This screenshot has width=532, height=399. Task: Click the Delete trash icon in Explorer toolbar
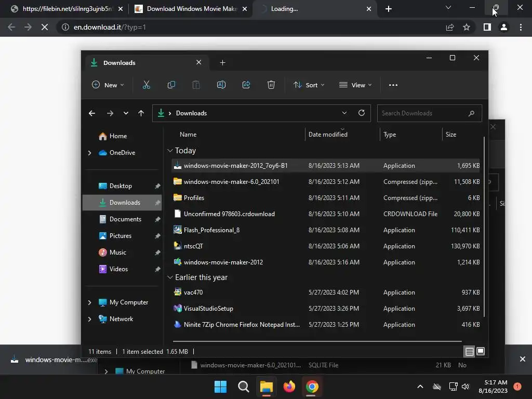(x=271, y=85)
